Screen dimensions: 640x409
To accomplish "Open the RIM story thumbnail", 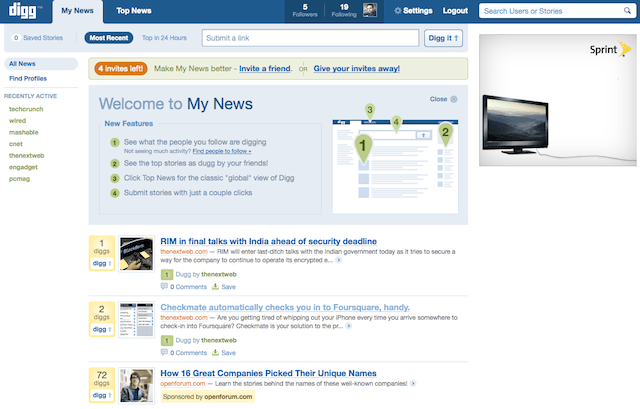I will pos(135,254).
